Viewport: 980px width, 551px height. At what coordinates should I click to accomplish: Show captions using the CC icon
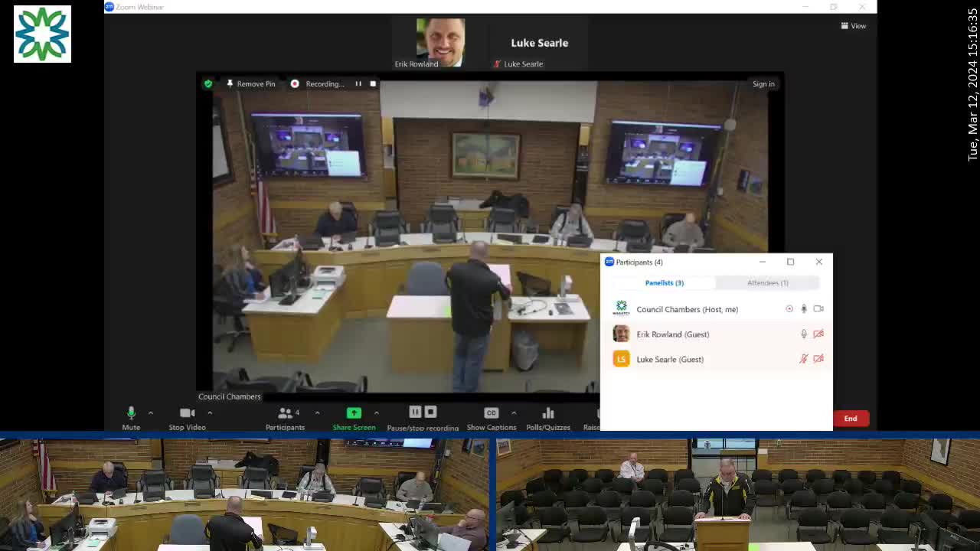pos(492,413)
